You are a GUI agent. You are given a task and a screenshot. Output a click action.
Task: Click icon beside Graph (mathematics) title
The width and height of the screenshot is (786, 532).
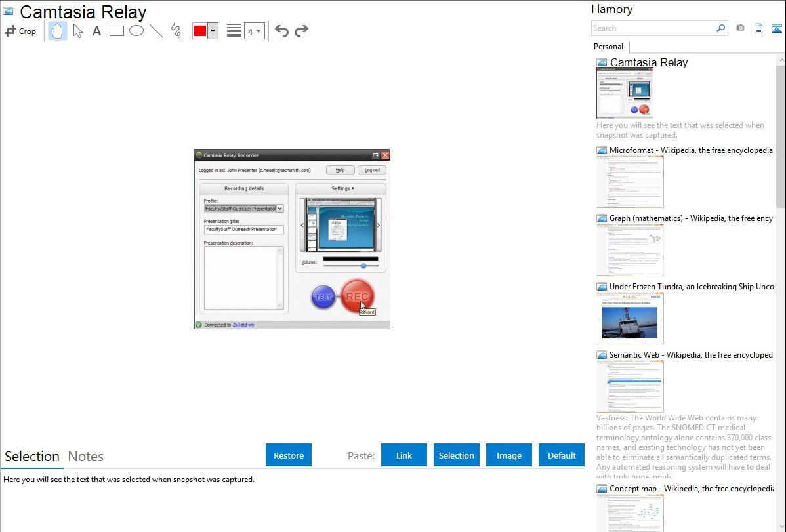pos(602,218)
